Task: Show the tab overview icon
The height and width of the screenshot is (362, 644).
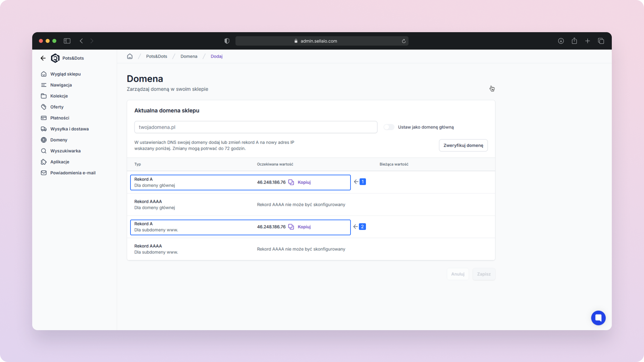Action: click(601, 41)
